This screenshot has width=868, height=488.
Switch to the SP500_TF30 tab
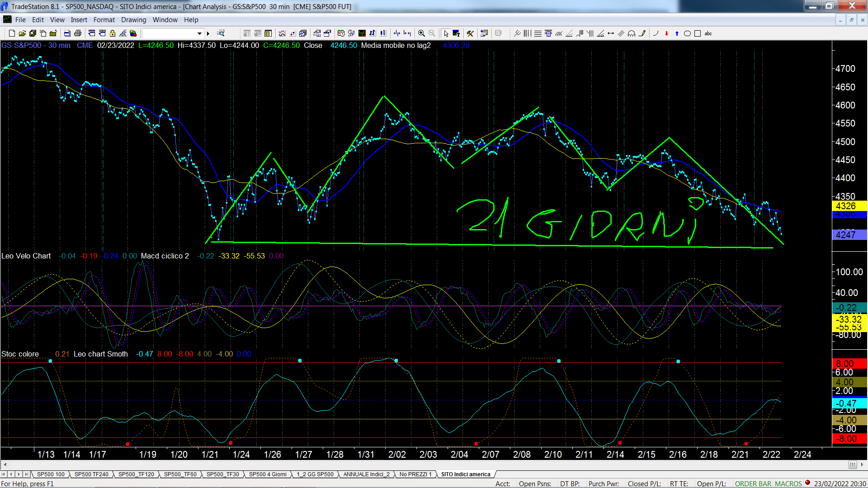[x=222, y=474]
